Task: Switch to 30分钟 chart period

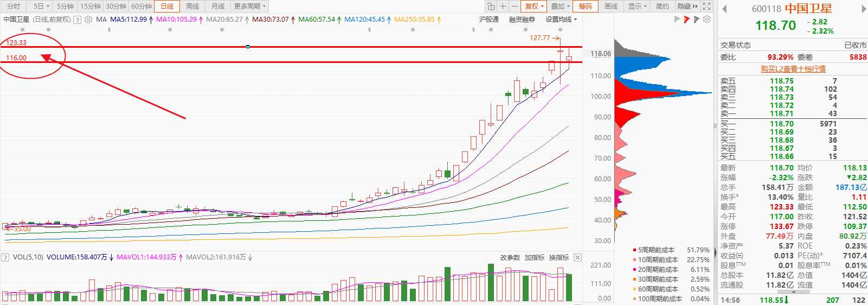Action: pos(116,7)
